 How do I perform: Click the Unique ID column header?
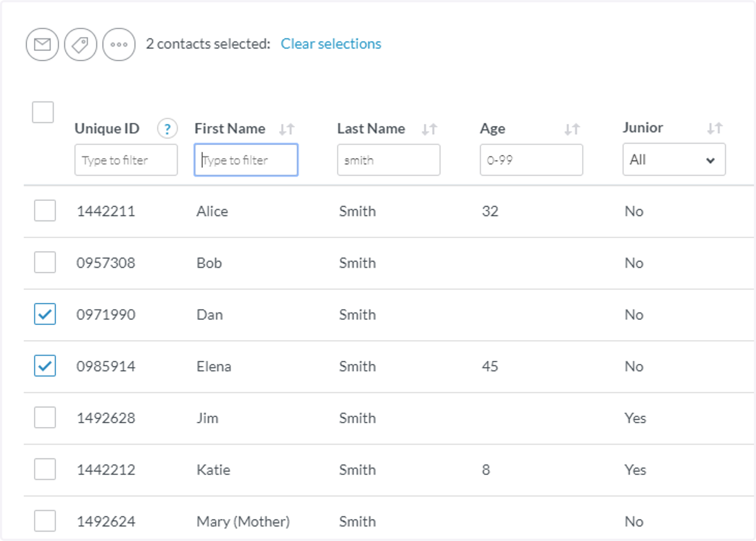pyautogui.click(x=107, y=129)
